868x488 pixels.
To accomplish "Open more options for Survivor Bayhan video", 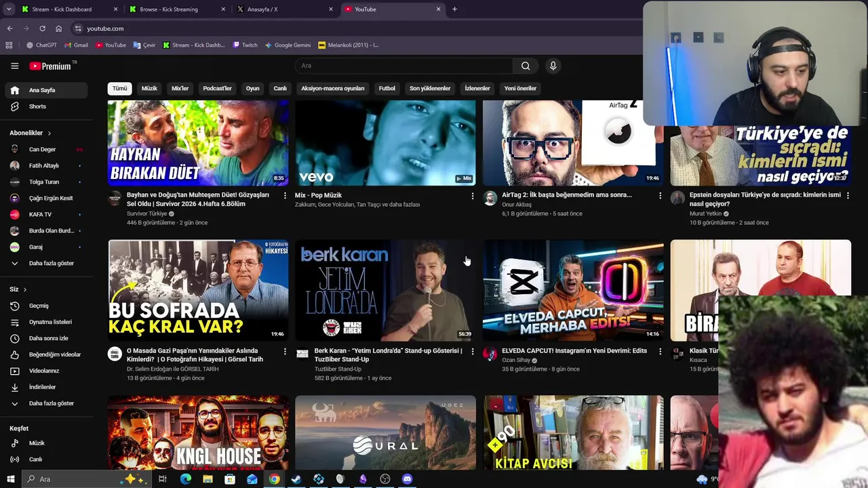I will (x=285, y=196).
